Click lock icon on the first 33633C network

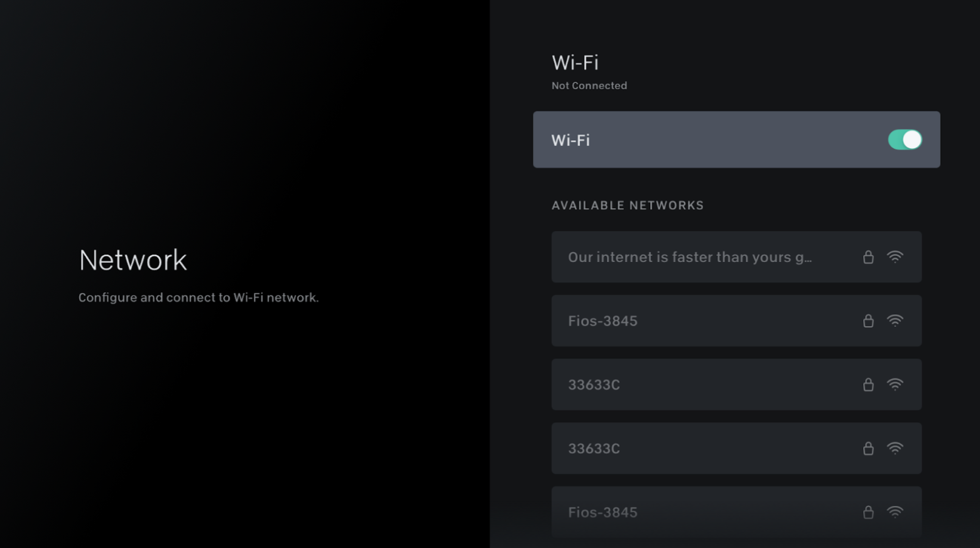coord(868,385)
